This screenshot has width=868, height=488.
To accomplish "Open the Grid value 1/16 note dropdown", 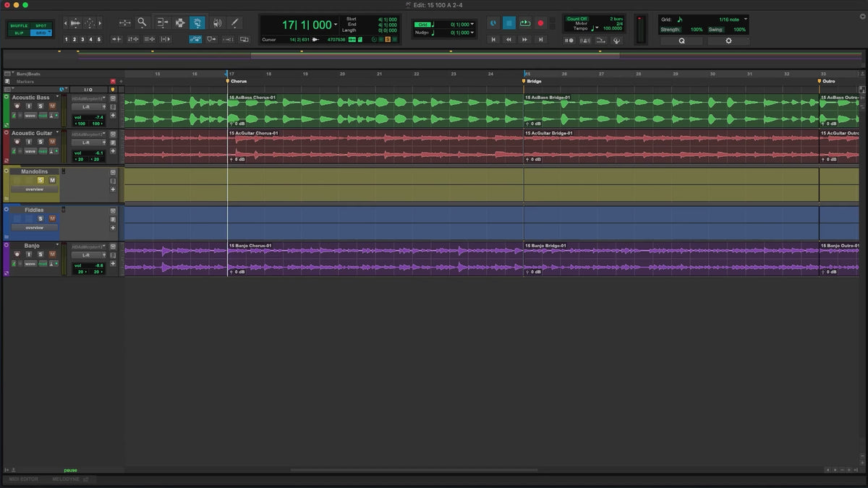I will click(746, 19).
